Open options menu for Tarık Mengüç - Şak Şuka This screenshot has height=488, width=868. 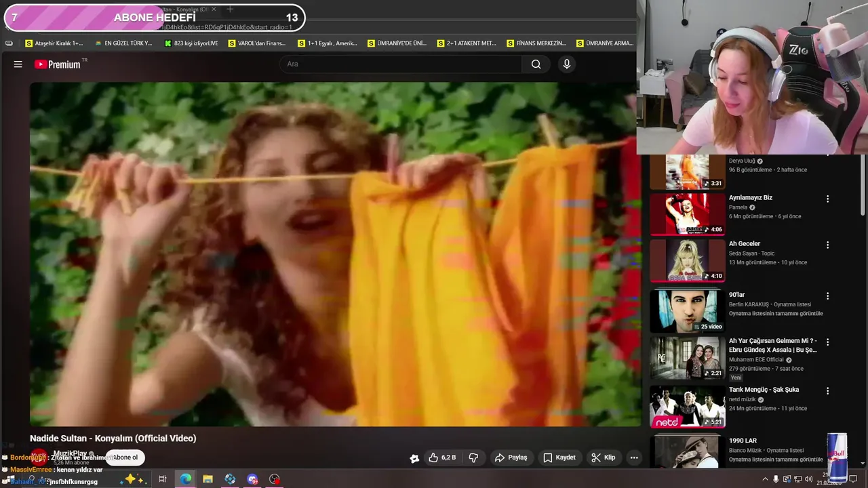(827, 391)
